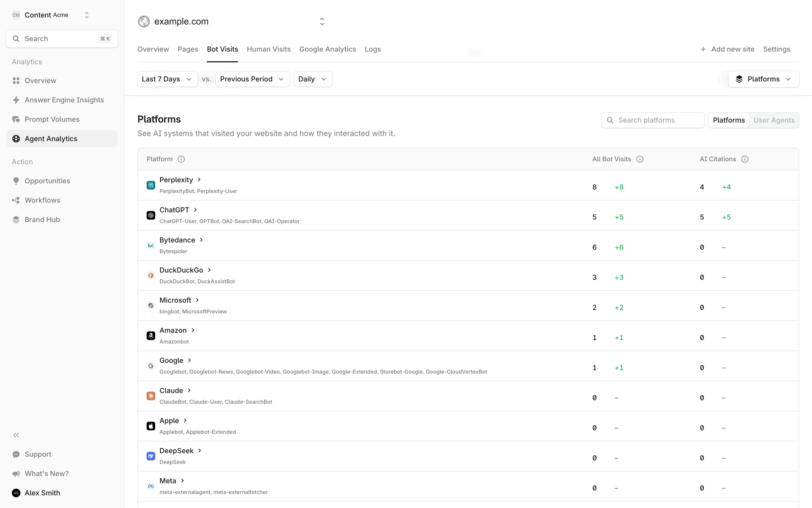
Task: Click Perplexity's +8 bot visits change
Action: 619,187
